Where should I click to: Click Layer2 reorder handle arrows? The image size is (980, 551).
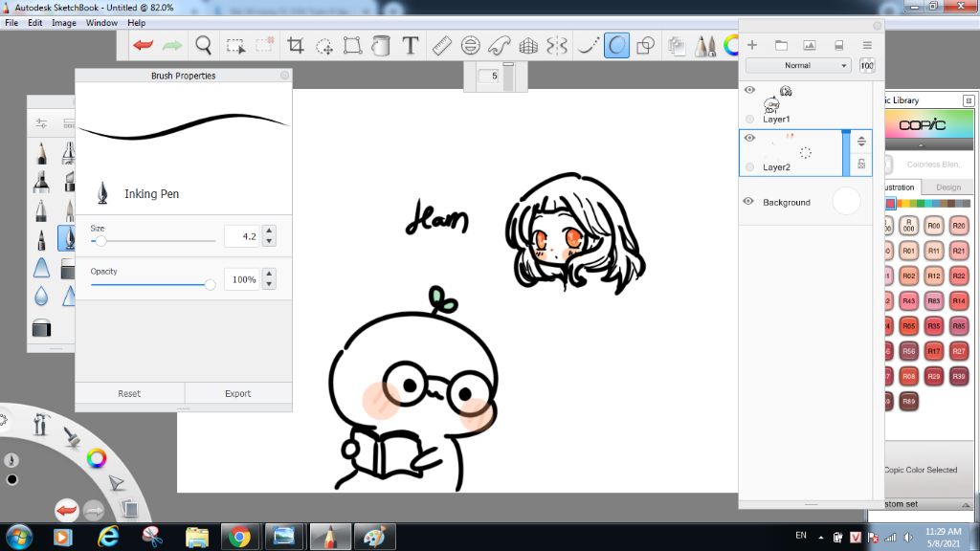pos(861,142)
